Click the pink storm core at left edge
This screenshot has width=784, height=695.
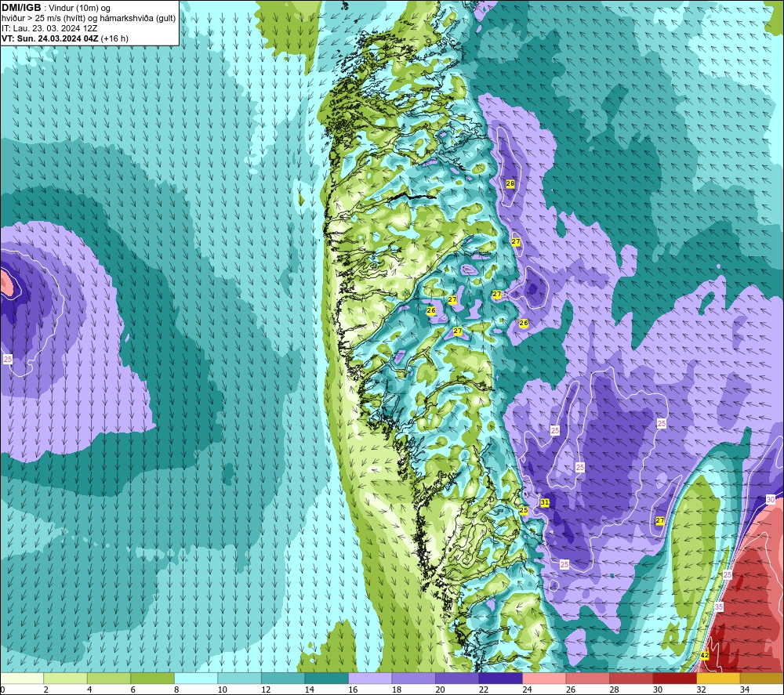6,283
